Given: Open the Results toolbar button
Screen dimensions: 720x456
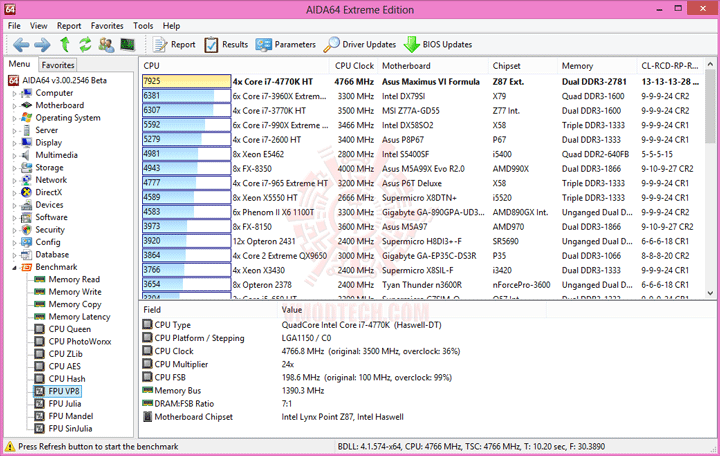Looking at the screenshot, I should tap(226, 45).
